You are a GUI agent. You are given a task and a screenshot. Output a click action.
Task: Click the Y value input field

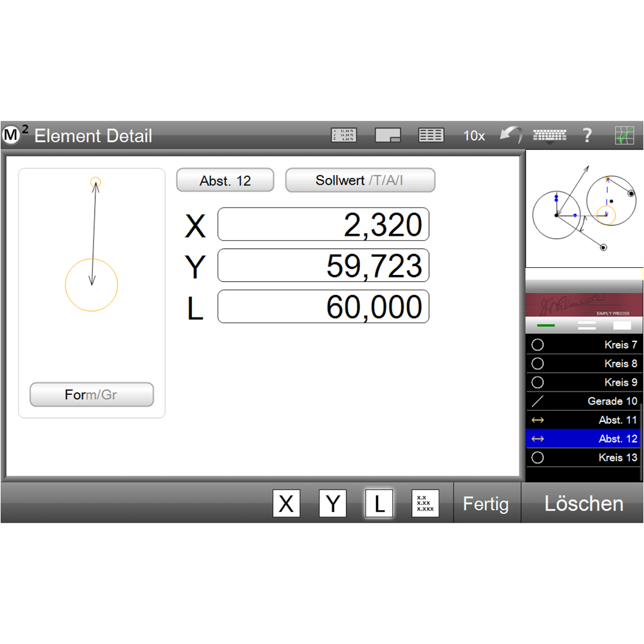click(x=323, y=265)
